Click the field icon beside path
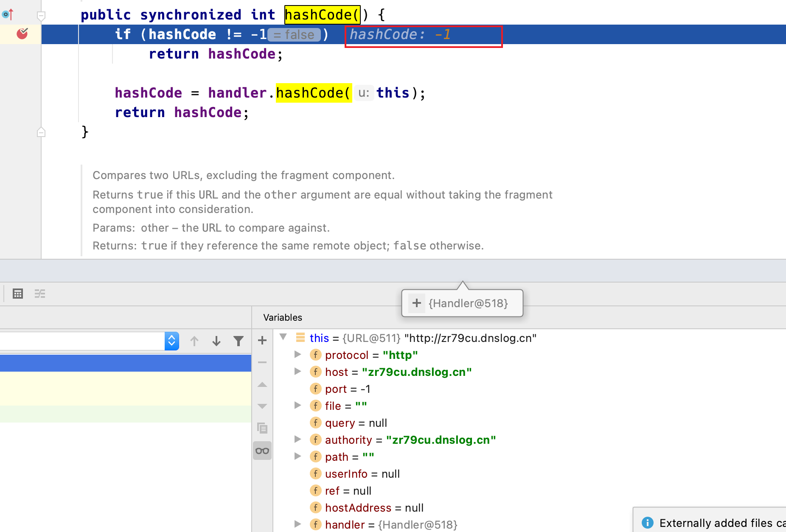The image size is (786, 532). tap(315, 456)
